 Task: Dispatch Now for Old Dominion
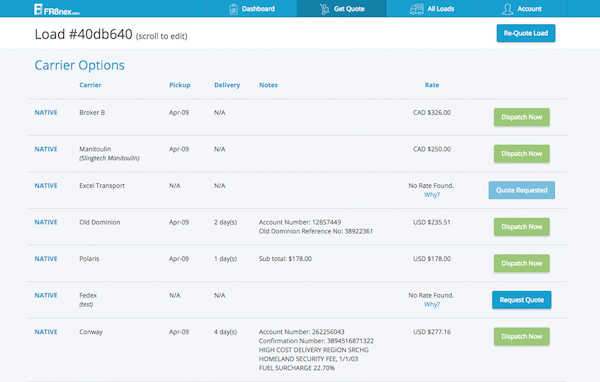click(522, 227)
